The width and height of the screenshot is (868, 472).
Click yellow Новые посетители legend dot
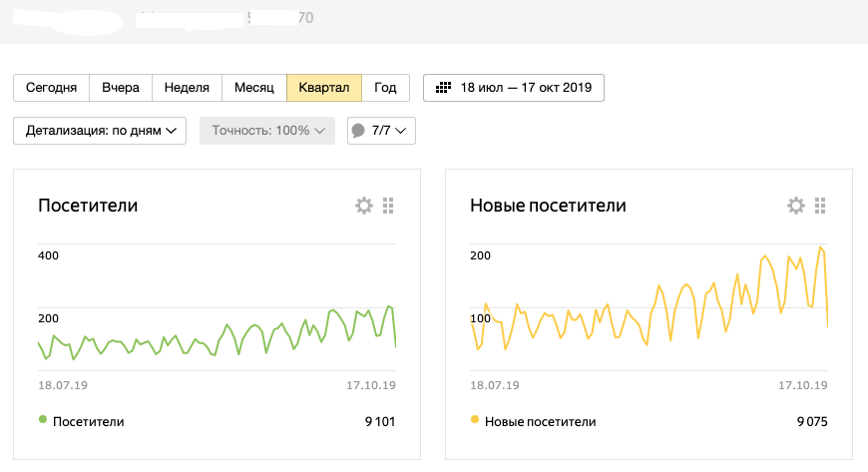(475, 421)
